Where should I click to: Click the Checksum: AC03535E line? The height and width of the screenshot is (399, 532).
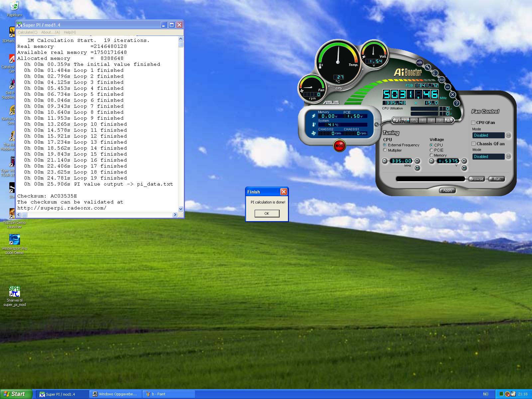47,196
